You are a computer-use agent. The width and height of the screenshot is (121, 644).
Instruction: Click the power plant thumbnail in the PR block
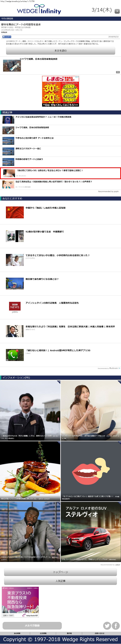click(x=12, y=65)
